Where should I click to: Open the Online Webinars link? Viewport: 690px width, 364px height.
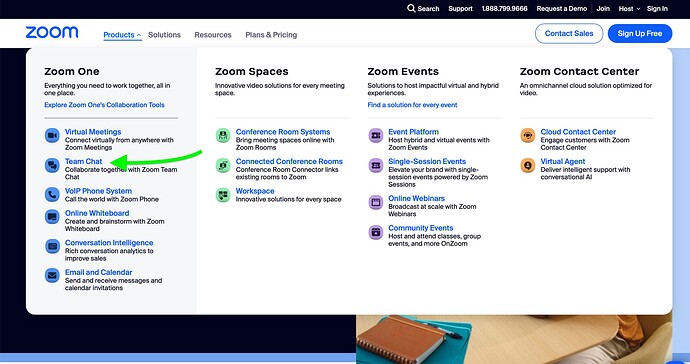click(416, 199)
